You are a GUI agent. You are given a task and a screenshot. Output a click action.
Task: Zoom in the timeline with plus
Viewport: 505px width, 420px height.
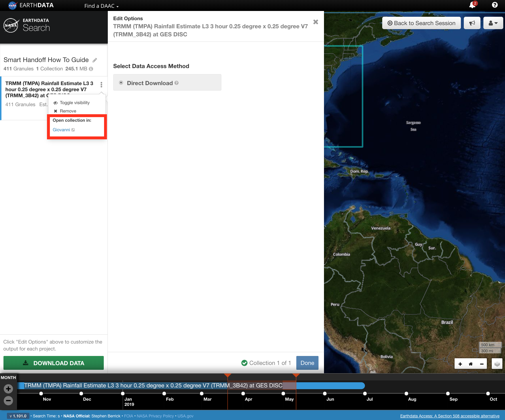pyautogui.click(x=8, y=389)
